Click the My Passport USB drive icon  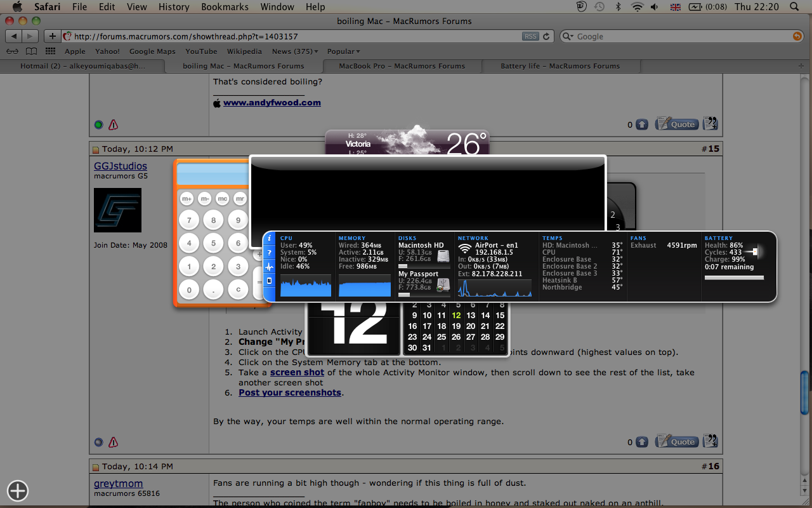[x=443, y=286]
